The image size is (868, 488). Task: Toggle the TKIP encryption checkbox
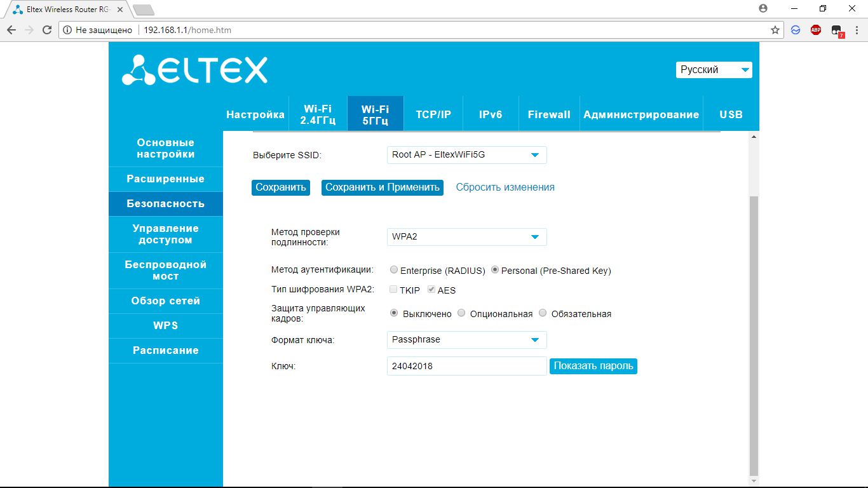[x=394, y=290]
